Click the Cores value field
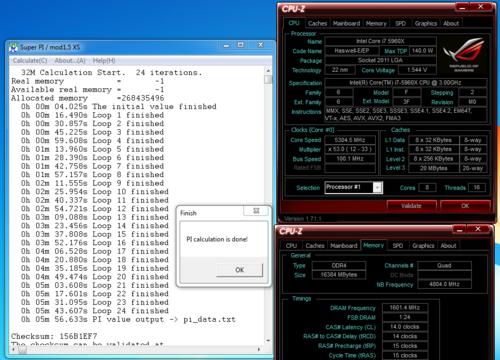Viewport: 500px width, 360px height. (427, 187)
